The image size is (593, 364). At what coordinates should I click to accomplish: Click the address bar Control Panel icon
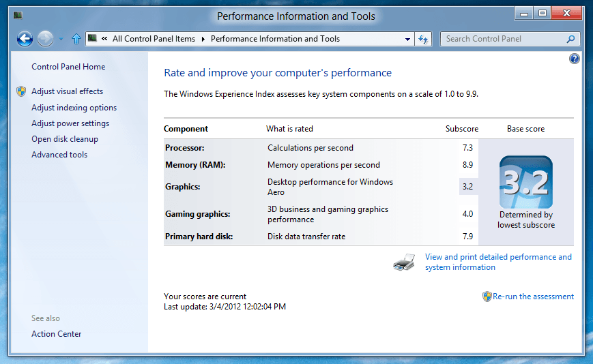[92, 38]
